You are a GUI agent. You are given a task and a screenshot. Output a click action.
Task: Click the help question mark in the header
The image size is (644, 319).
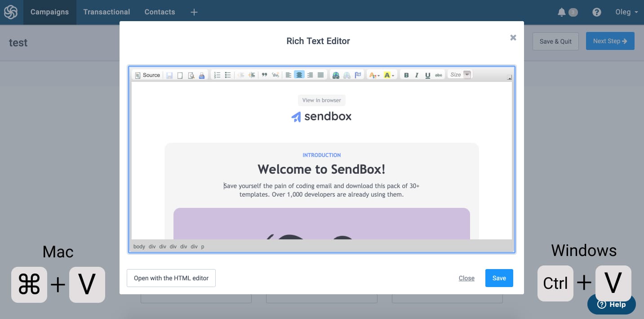tap(597, 12)
